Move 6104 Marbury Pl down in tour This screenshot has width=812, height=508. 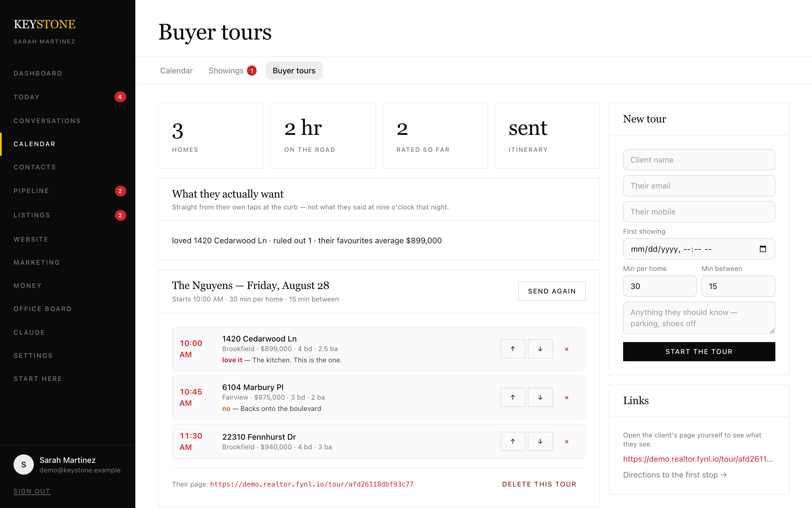(x=540, y=397)
